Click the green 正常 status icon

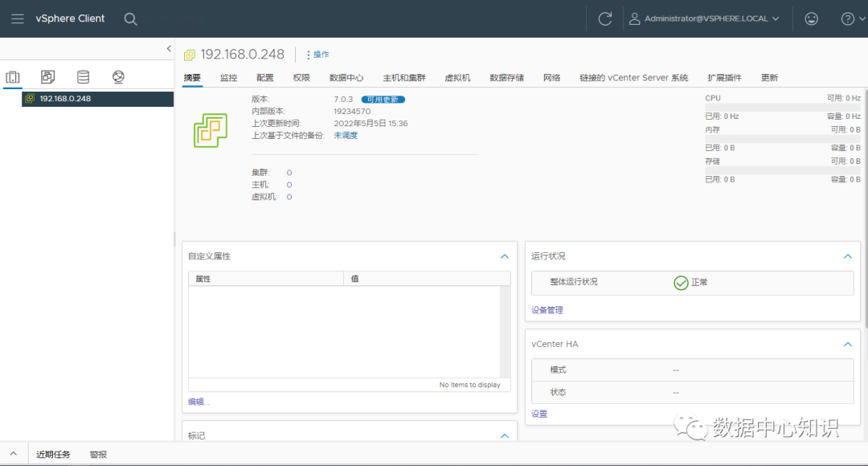tap(681, 283)
